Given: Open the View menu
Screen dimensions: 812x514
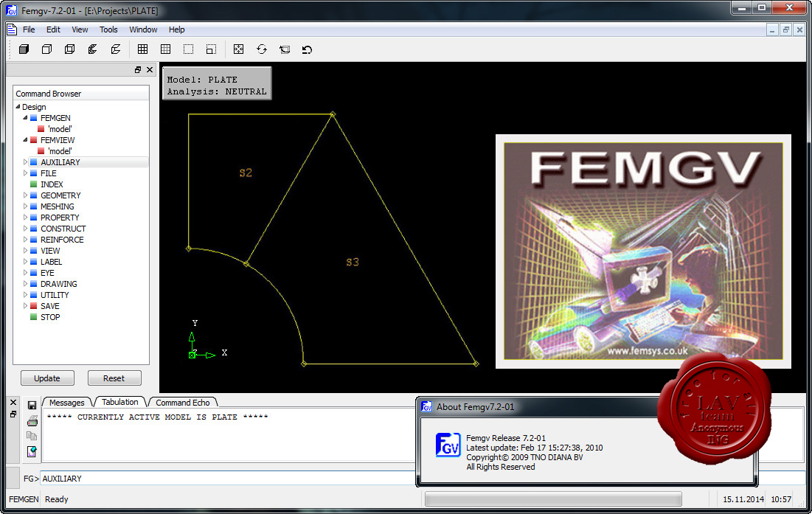Looking at the screenshot, I should click(80, 29).
